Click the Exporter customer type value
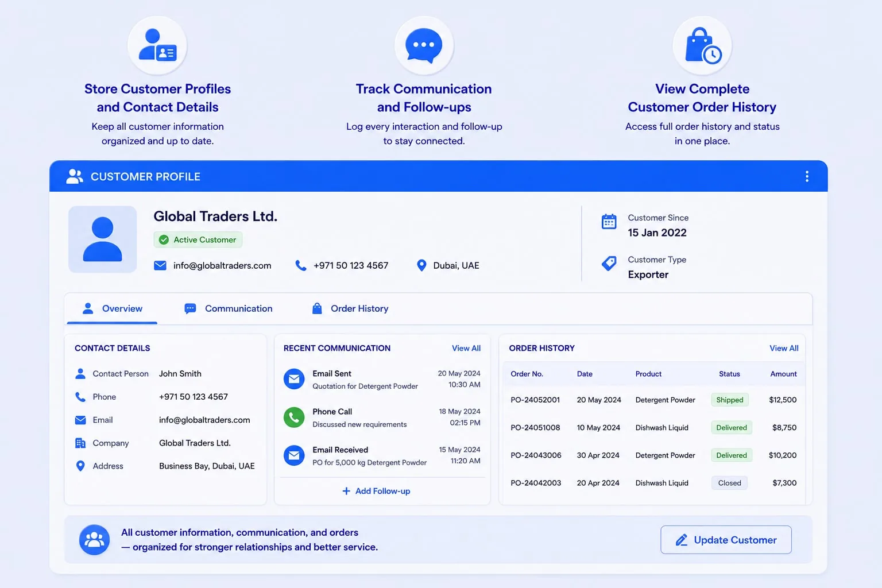The height and width of the screenshot is (588, 882). (x=648, y=274)
